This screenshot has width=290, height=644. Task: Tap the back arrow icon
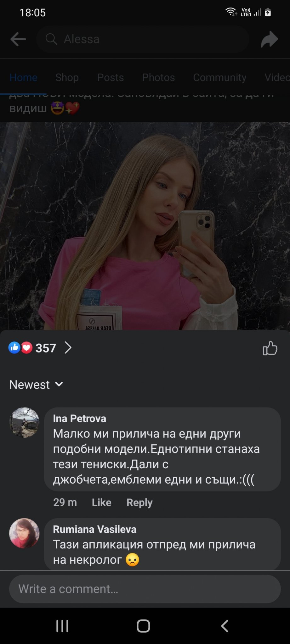pos(18,39)
